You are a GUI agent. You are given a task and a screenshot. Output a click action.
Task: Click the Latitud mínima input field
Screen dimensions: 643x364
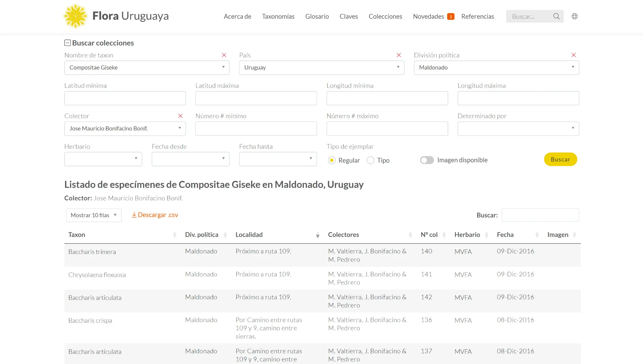pos(125,98)
